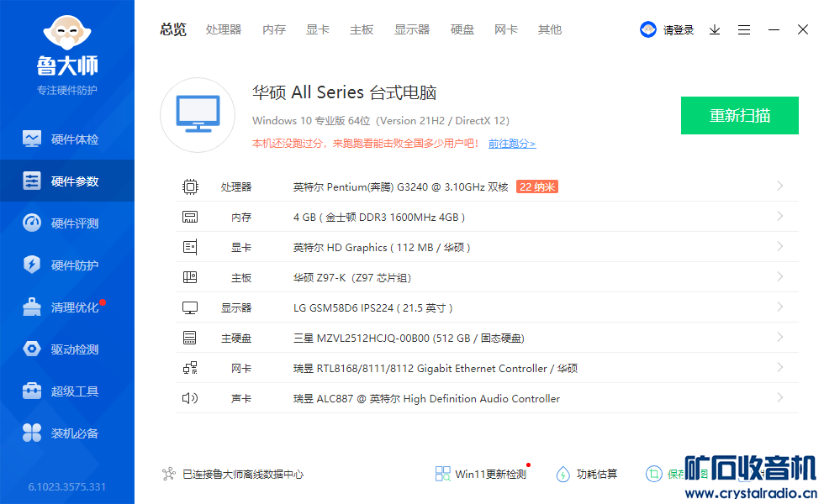Screen dimensions: 824x504
Task: Click 华硕 Z97-K motherboard text
Action: (x=352, y=277)
